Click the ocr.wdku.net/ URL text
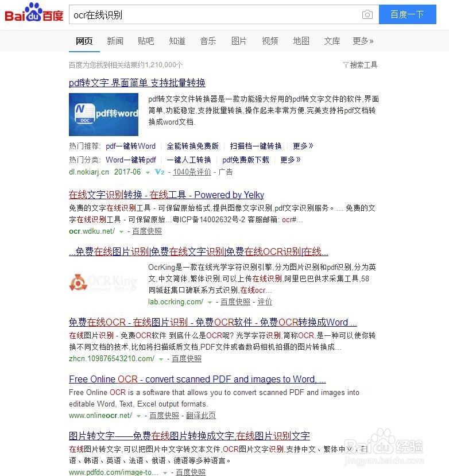 92,231
